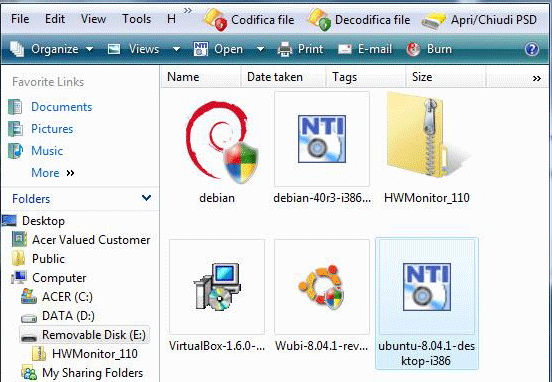Image resolution: width=552 pixels, height=382 pixels.
Task: Open the Tools menu
Action: (x=136, y=19)
